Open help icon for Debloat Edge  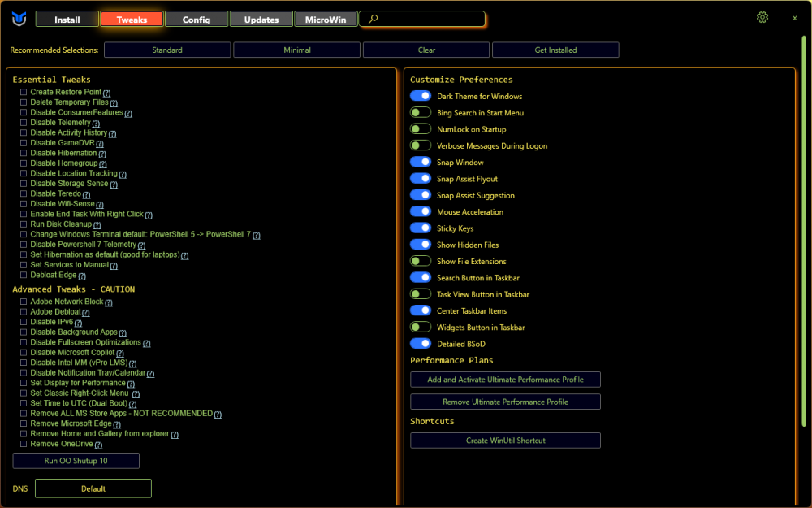[82, 276]
